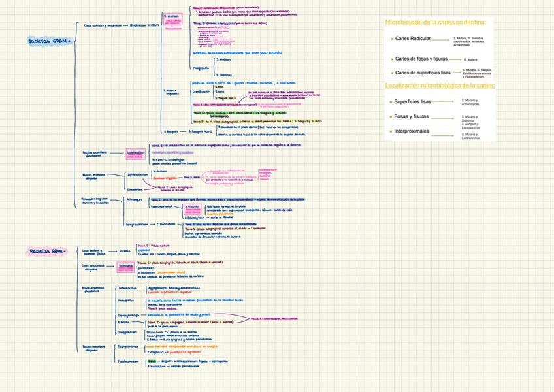Click the 'Campylobacter' branch label
The image size is (554, 392).
click(127, 333)
